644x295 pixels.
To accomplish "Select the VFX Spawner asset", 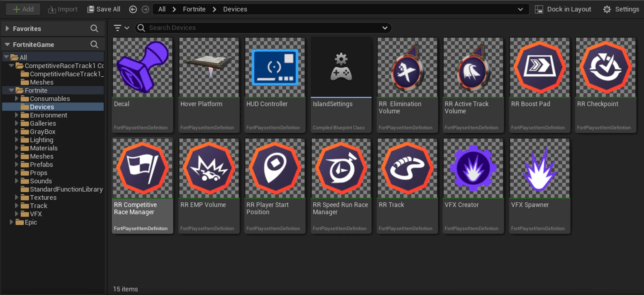I will point(540,186).
